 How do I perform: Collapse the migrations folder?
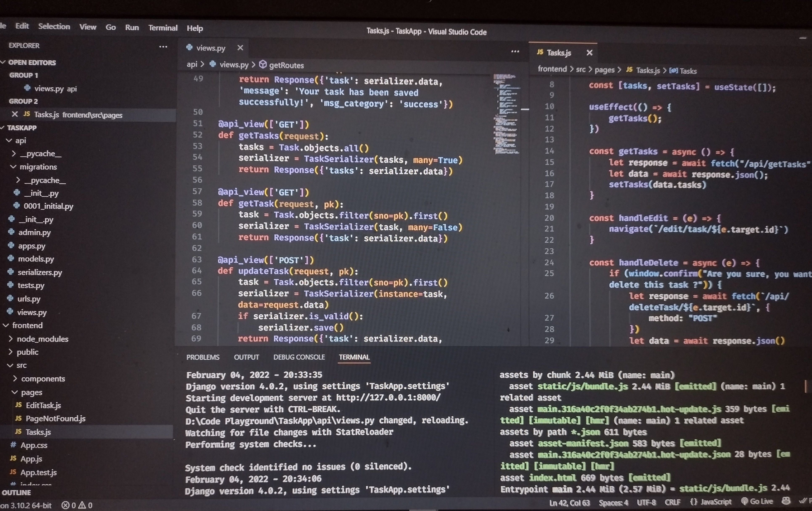tap(38, 167)
